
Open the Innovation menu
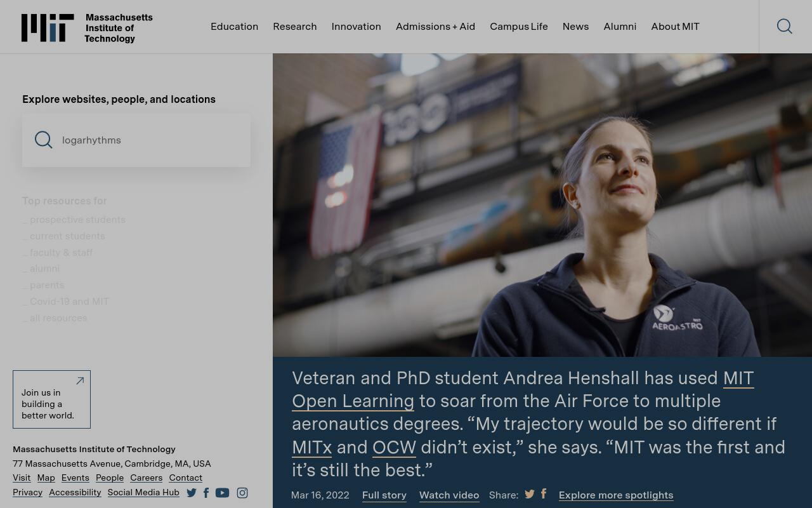pos(357,27)
